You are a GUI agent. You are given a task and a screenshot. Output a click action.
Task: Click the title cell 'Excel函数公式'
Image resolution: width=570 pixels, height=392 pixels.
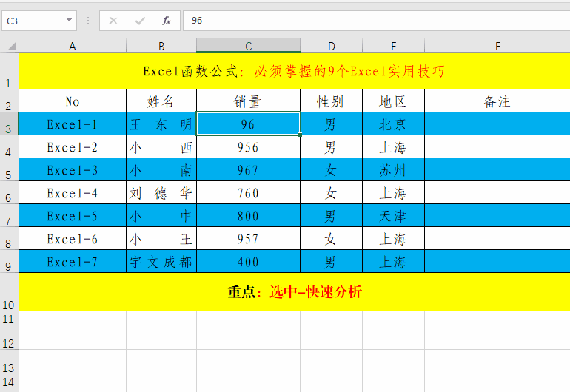(295, 71)
